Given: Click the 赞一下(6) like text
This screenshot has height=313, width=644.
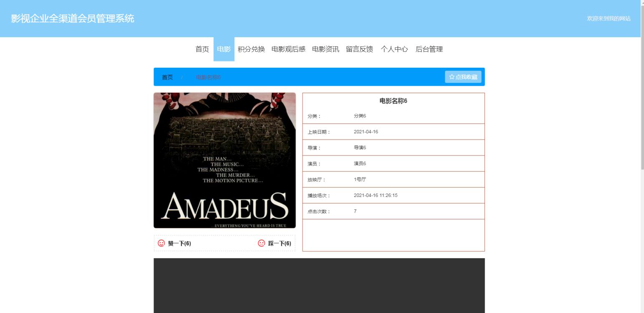Looking at the screenshot, I should [179, 244].
